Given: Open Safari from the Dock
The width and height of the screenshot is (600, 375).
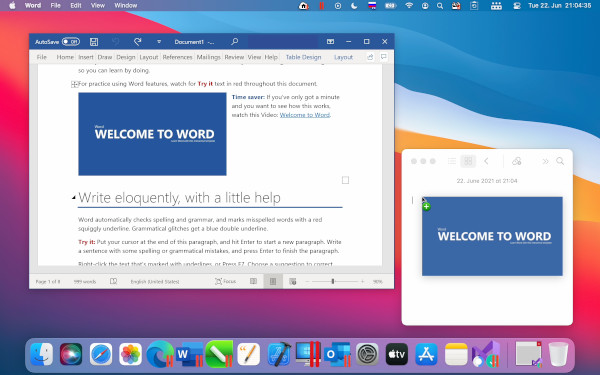Looking at the screenshot, I should click(101, 354).
